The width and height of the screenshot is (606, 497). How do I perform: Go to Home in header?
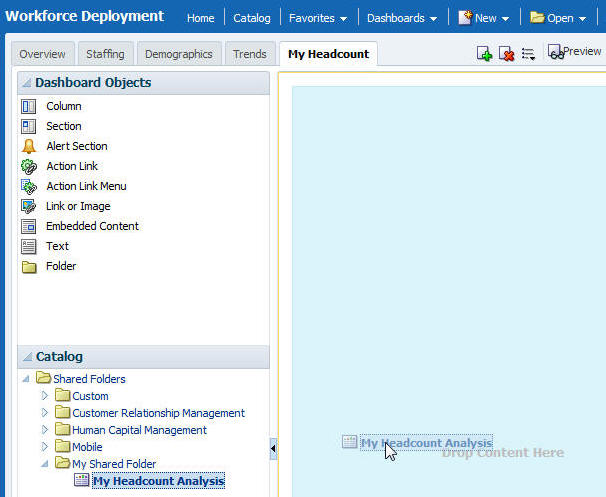[201, 18]
